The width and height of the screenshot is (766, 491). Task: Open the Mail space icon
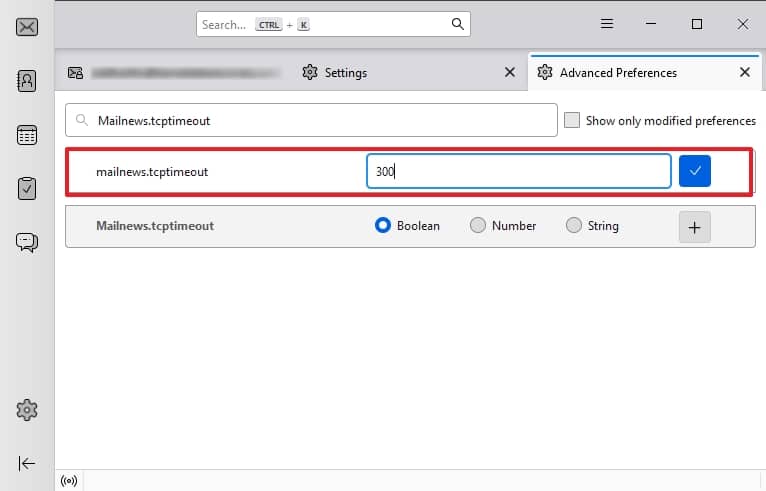pyautogui.click(x=27, y=27)
